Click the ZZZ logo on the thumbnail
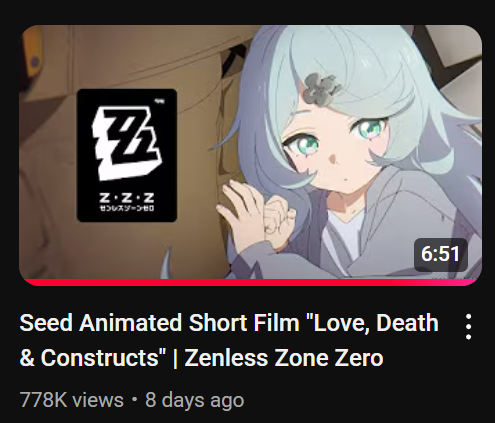 pos(127,155)
